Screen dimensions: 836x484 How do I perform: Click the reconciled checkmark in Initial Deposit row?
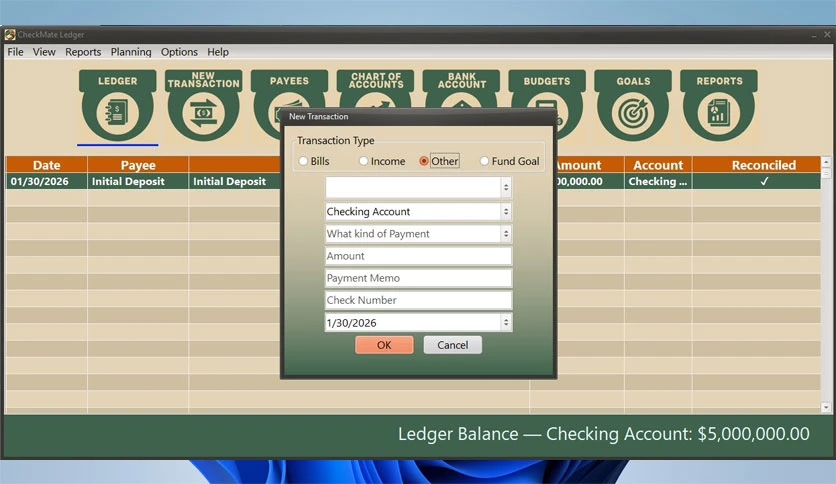tap(764, 181)
